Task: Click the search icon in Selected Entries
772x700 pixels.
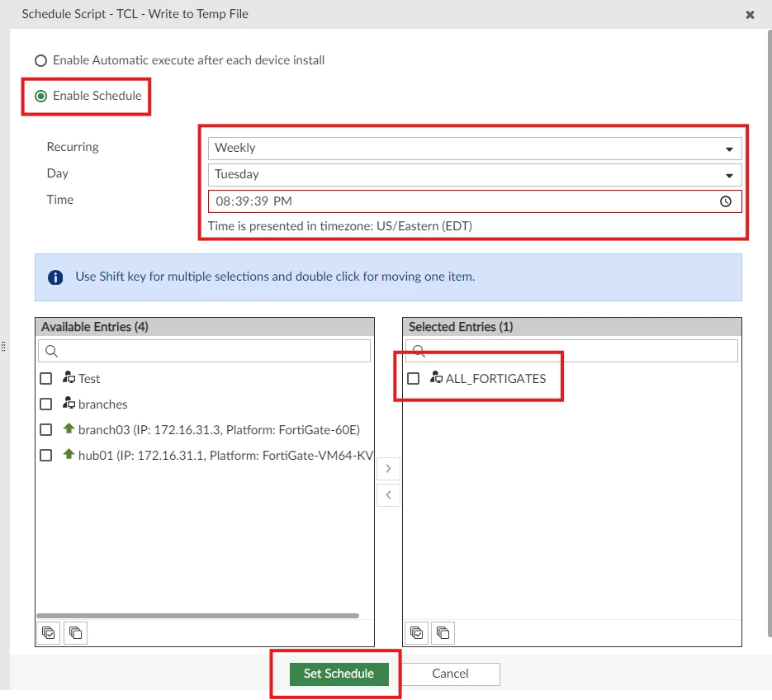Action: (419, 350)
